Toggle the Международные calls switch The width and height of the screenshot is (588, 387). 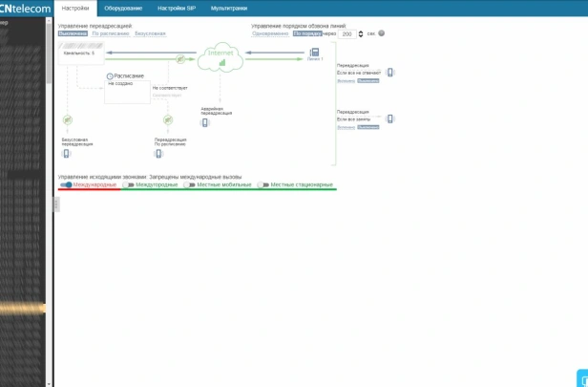[x=66, y=184]
